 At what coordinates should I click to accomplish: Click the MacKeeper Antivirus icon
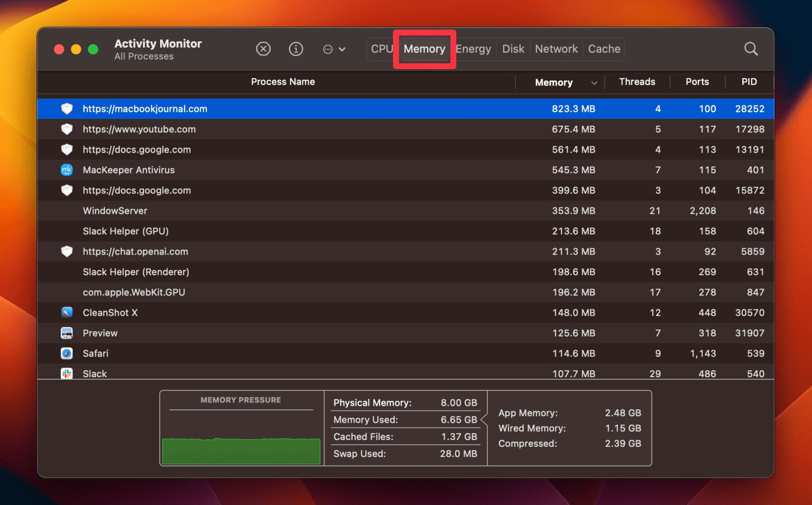67,170
